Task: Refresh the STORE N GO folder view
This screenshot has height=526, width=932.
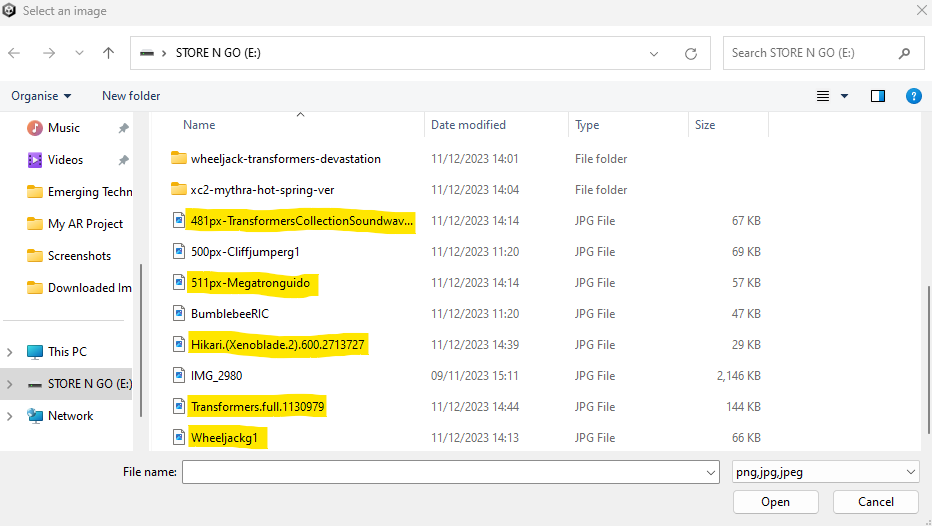Action: click(x=690, y=53)
